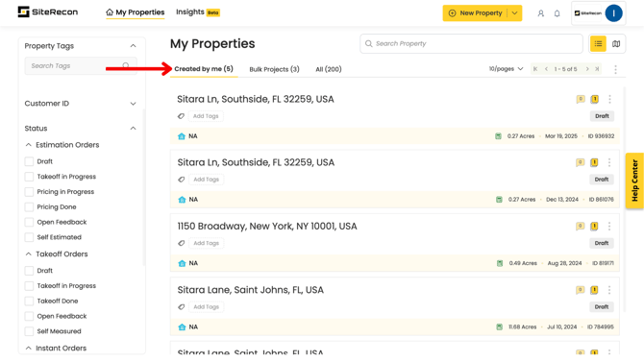
Task: Check Self Estimated filter
Action: pos(29,237)
